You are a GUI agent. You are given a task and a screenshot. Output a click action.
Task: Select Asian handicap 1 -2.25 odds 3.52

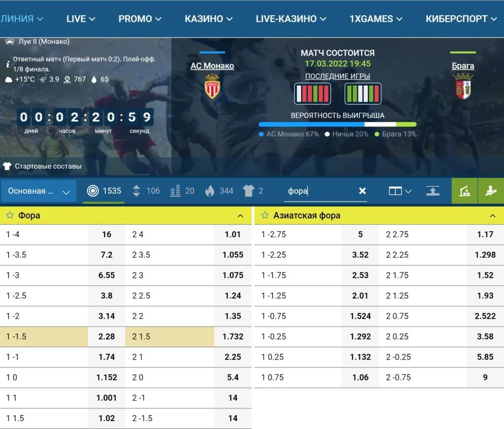[360, 255]
